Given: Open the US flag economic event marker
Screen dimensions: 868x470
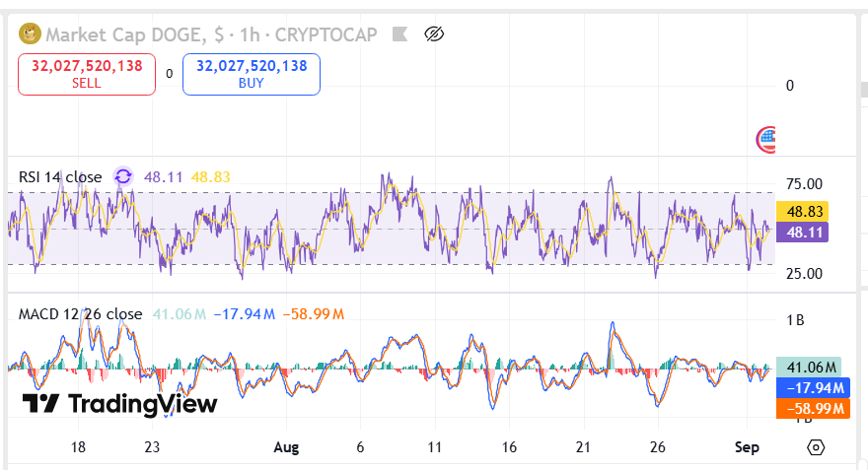Looking at the screenshot, I should pos(766,139).
